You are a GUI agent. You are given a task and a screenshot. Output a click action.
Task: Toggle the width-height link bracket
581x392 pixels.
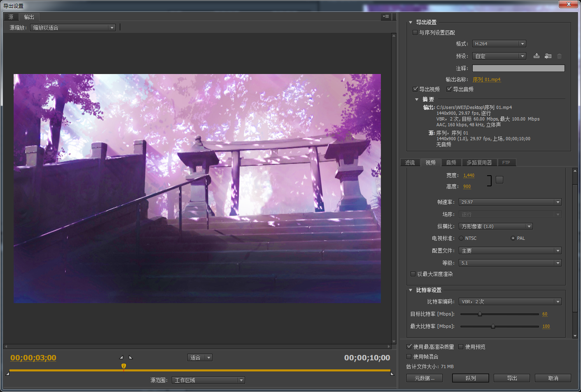click(490, 181)
